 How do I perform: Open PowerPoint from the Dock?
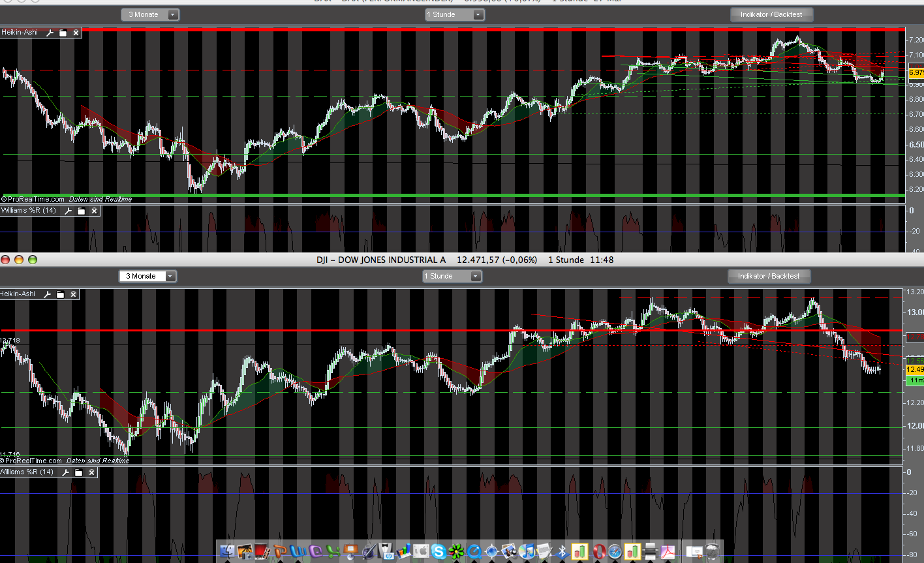tap(280, 551)
